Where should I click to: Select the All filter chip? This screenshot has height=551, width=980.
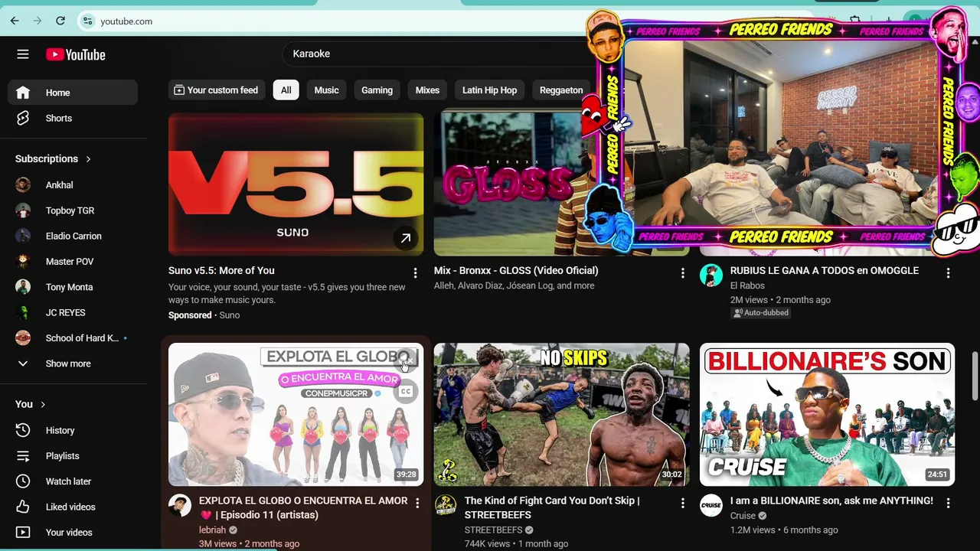tap(286, 90)
